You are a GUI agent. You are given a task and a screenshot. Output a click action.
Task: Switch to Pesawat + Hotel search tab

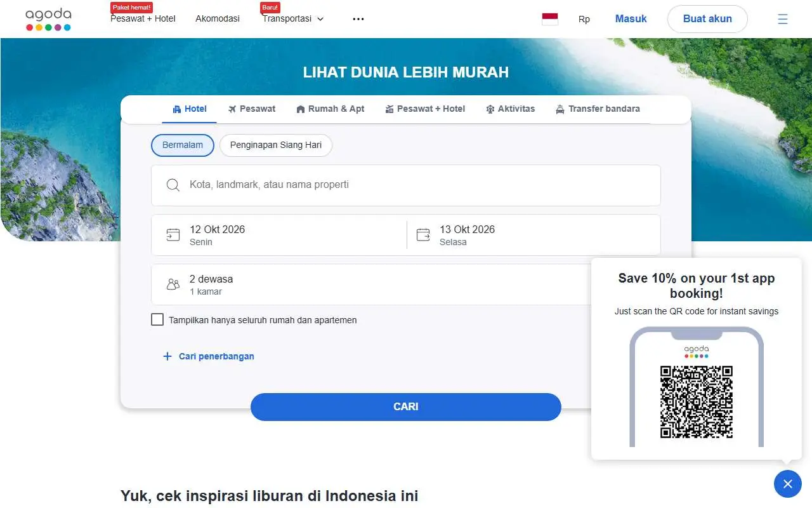425,109
